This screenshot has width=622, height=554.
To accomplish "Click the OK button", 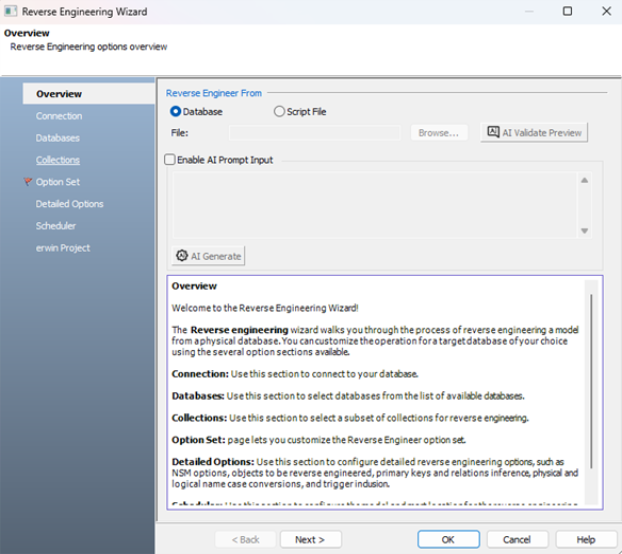I will pyautogui.click(x=448, y=539).
